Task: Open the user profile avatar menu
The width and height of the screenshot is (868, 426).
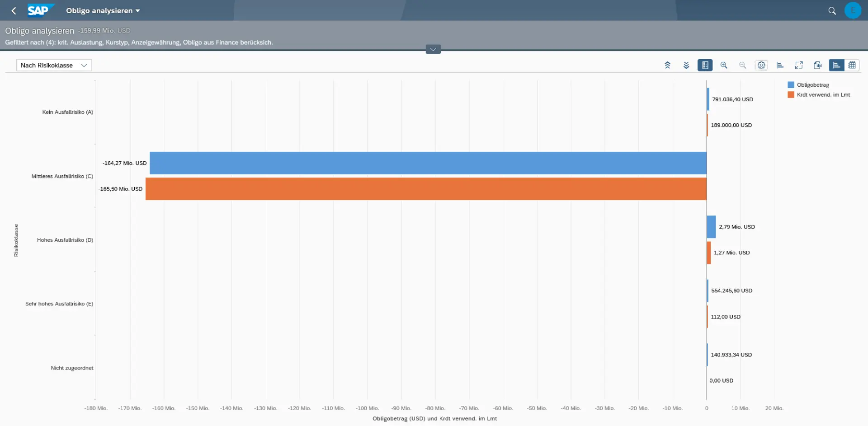Action: 853,10
